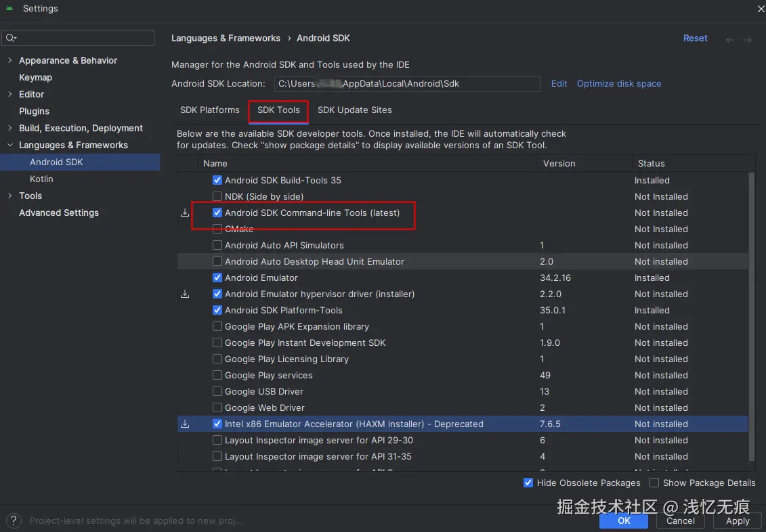Uncheck Hide Obsolete Packages checkbox
The height and width of the screenshot is (532, 766).
point(528,483)
